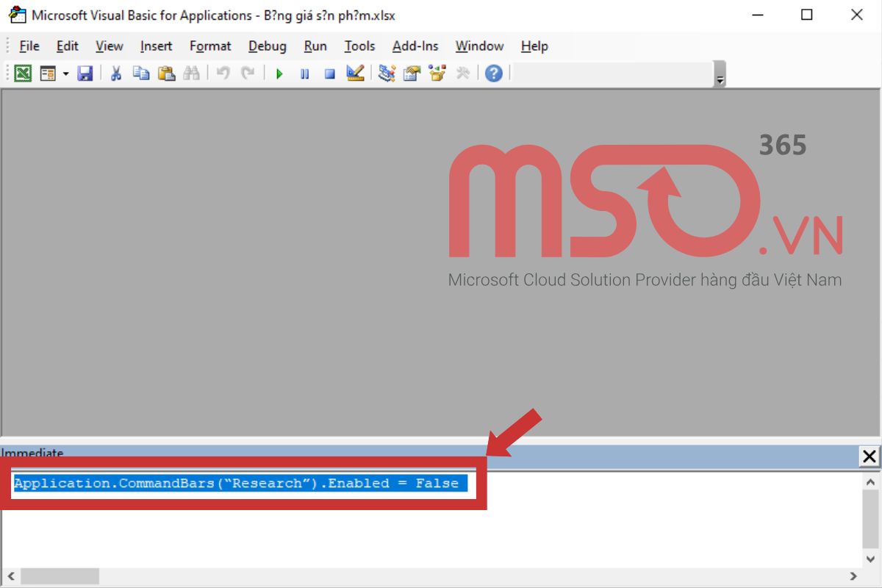Viewport: 882px width, 588px height.
Task: Minimize the Visual Basic window
Action: tap(758, 15)
